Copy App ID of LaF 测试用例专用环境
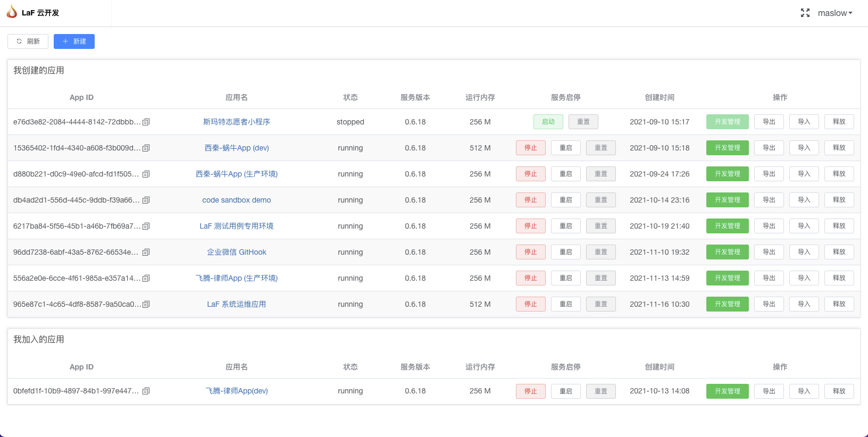 click(x=146, y=226)
